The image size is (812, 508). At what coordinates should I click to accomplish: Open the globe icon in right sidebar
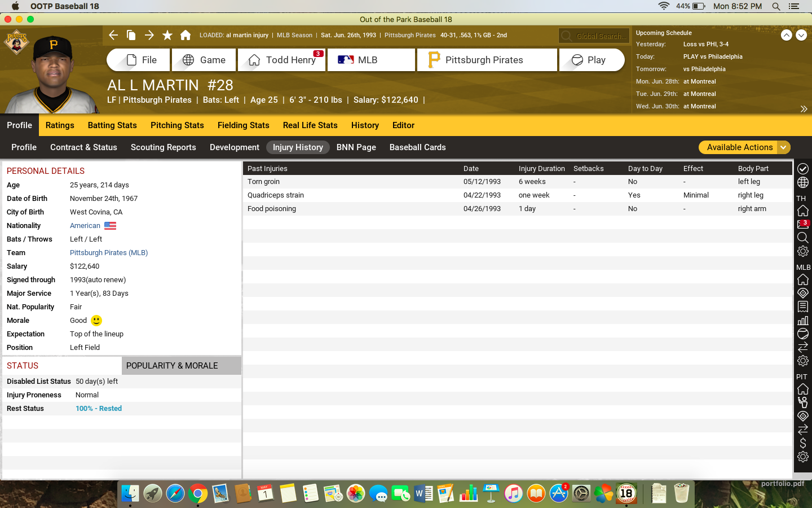tap(803, 182)
